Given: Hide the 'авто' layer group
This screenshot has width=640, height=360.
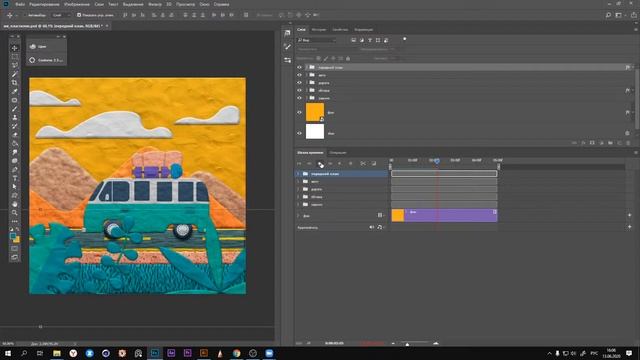Looking at the screenshot, I should pyautogui.click(x=299, y=75).
